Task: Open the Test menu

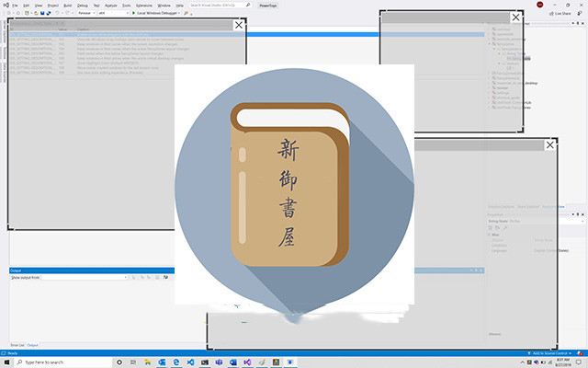Action: click(96, 6)
